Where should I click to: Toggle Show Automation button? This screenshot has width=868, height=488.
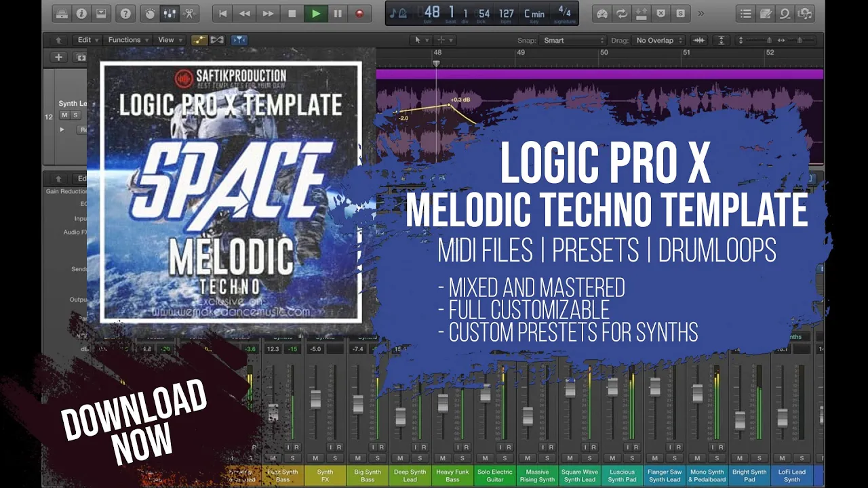click(199, 40)
